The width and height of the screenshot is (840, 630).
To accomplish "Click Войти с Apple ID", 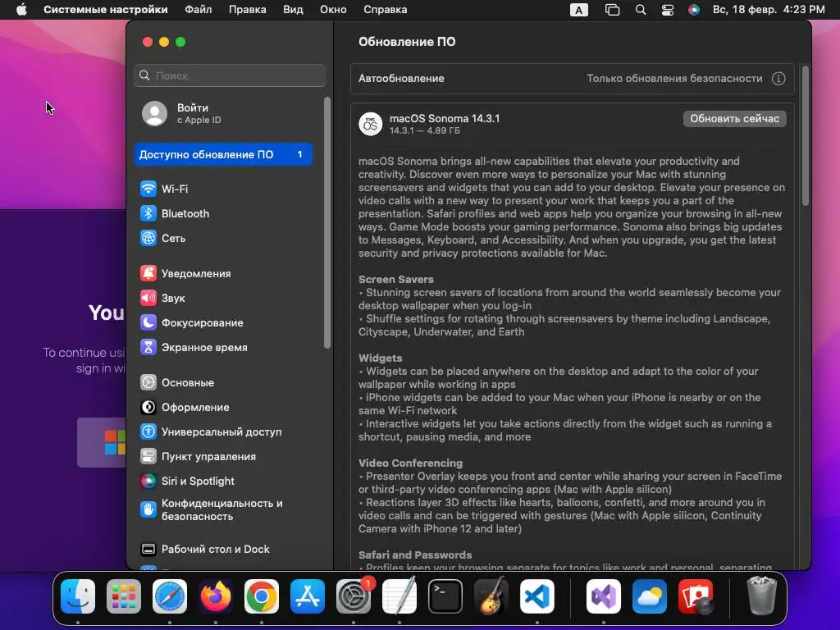I will (x=182, y=113).
